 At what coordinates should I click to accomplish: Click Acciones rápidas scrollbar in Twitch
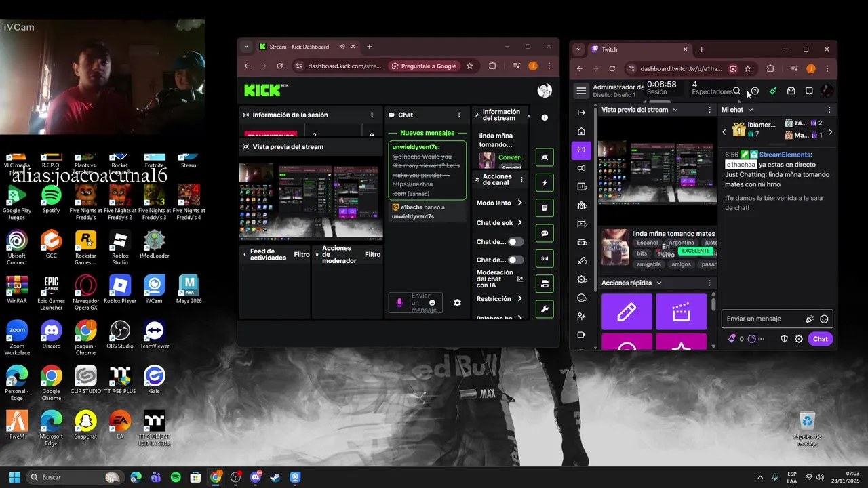click(713, 306)
